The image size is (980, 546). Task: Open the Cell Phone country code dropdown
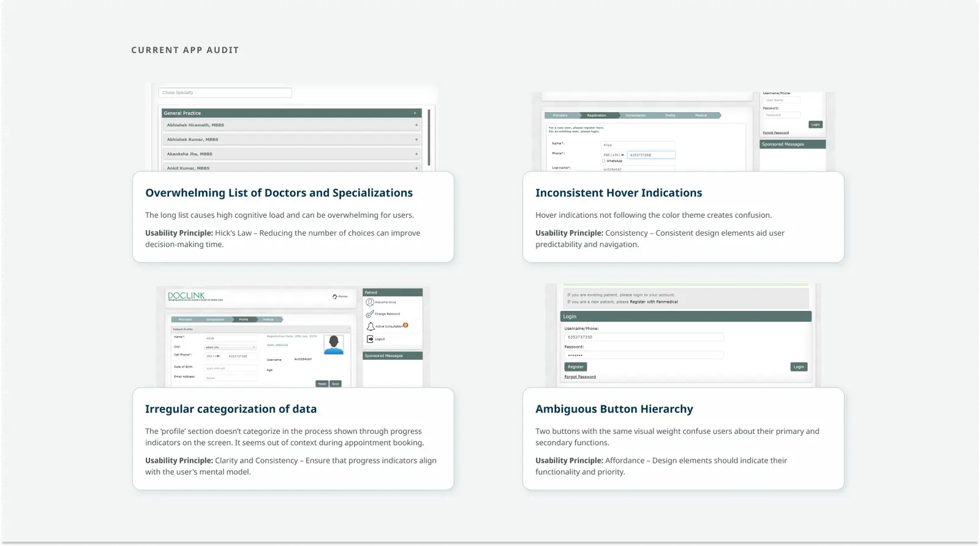click(x=213, y=356)
